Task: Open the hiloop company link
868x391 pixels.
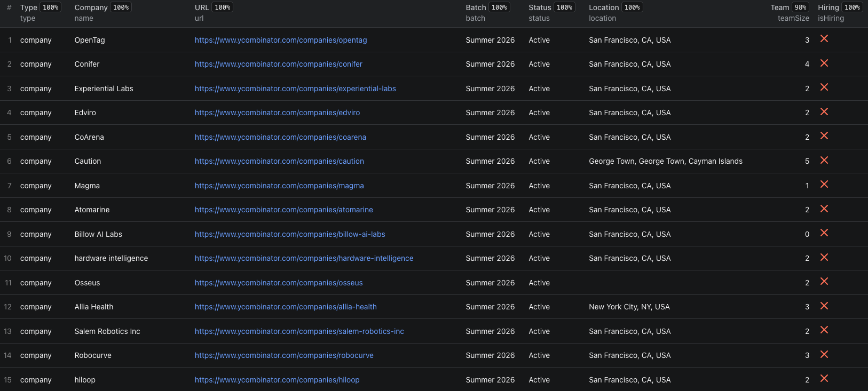Action: click(277, 380)
